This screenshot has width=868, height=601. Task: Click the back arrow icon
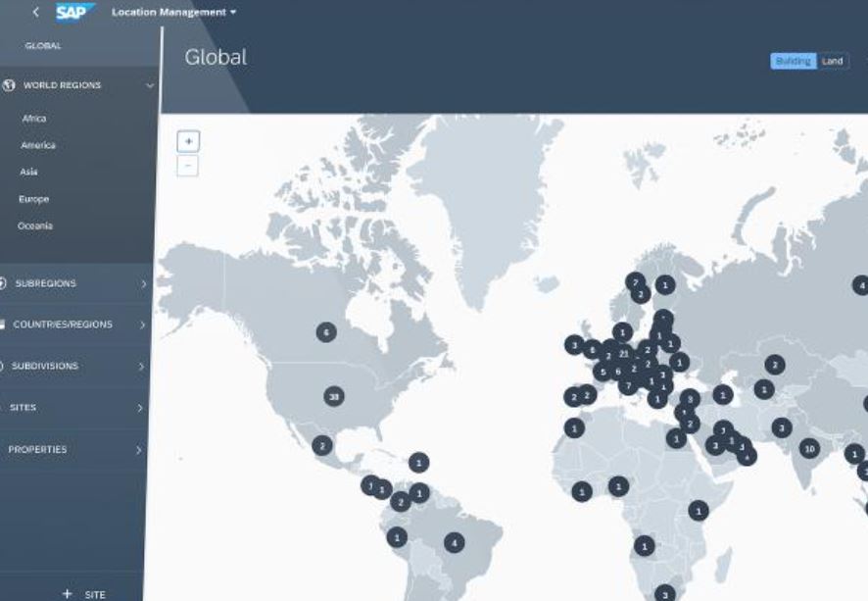(x=36, y=12)
